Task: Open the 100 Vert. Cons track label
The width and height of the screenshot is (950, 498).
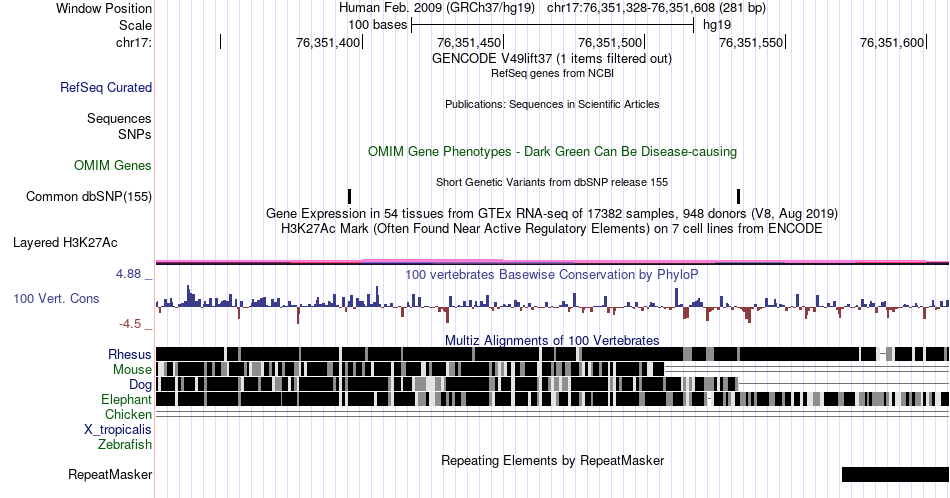Action: (x=56, y=298)
